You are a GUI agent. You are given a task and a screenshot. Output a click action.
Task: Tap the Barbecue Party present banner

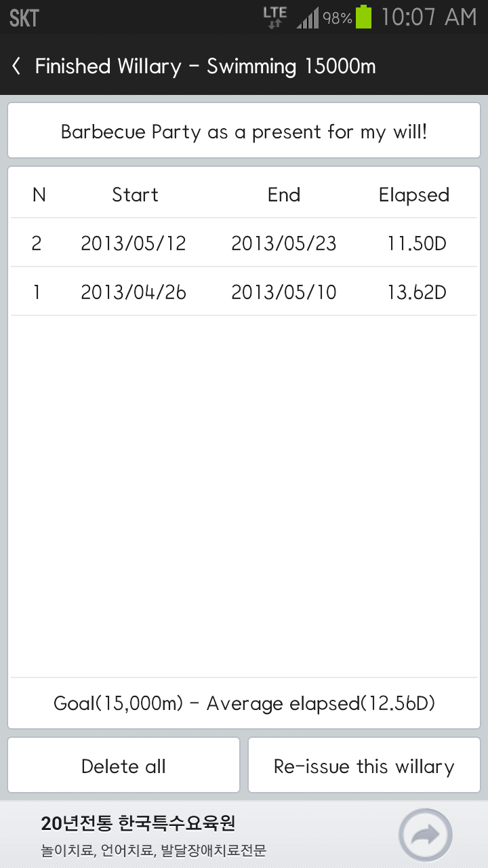(244, 131)
